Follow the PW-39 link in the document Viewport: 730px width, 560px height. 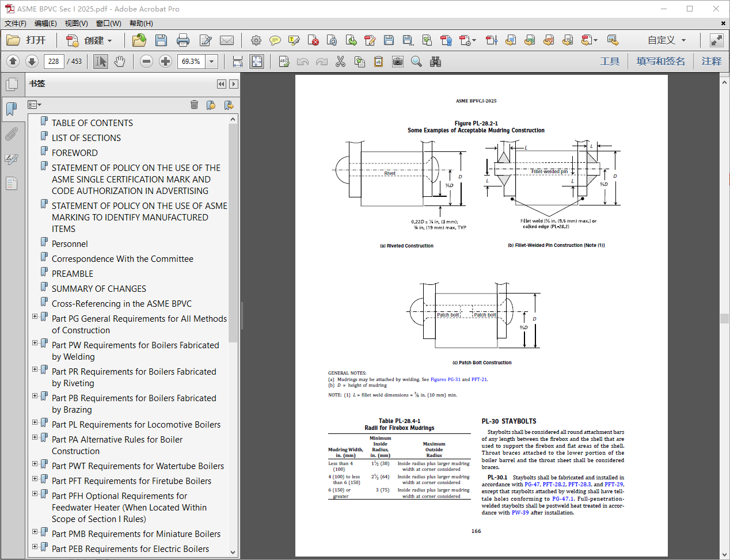coord(520,513)
